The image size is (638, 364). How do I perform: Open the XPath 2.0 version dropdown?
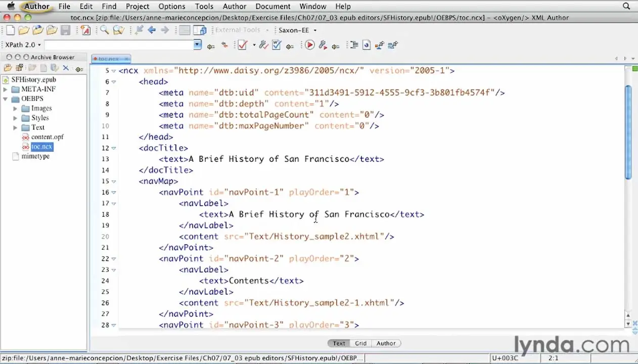pos(23,45)
